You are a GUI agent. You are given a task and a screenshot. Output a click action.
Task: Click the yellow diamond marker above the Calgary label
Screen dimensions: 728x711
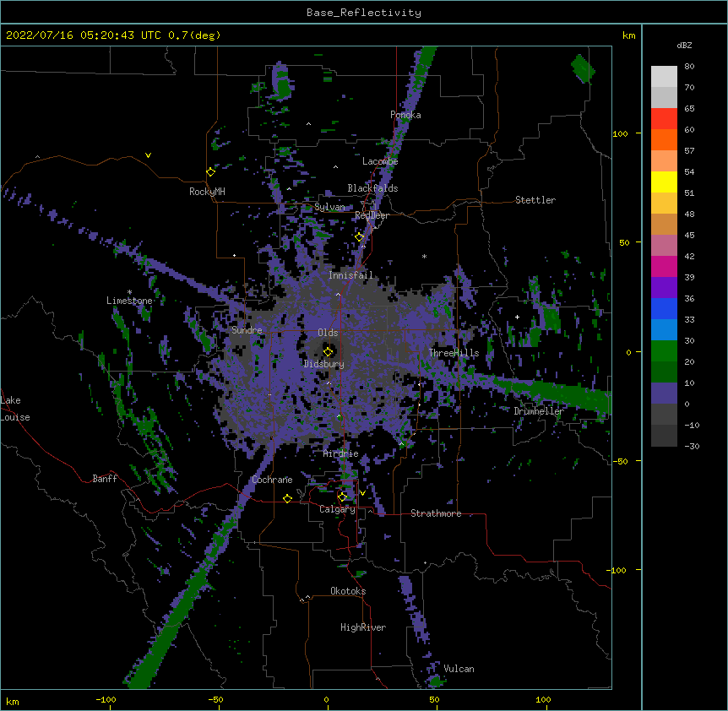pyautogui.click(x=342, y=497)
